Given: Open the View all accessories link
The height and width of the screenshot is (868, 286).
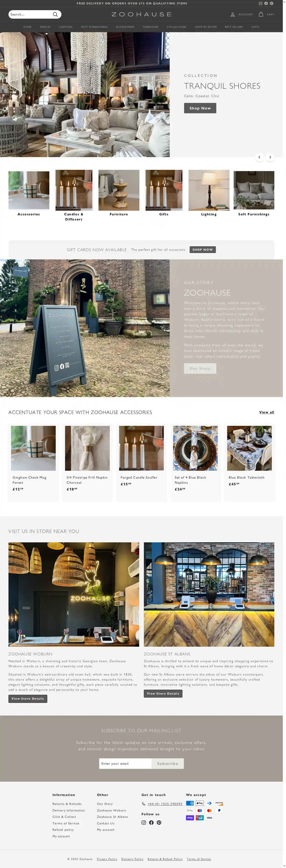Looking at the screenshot, I should pos(267,412).
